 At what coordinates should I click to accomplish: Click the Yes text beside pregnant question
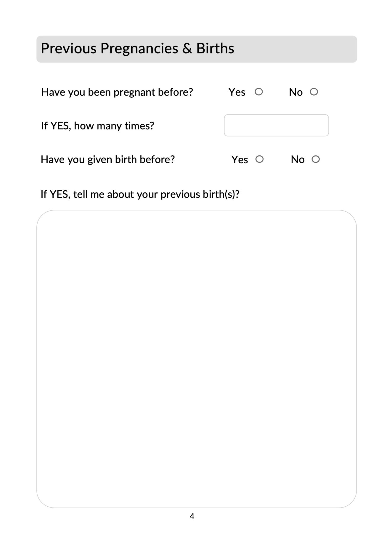237,92
